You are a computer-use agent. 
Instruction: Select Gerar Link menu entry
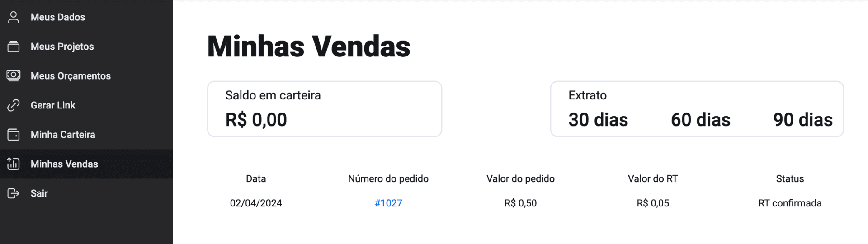53,105
